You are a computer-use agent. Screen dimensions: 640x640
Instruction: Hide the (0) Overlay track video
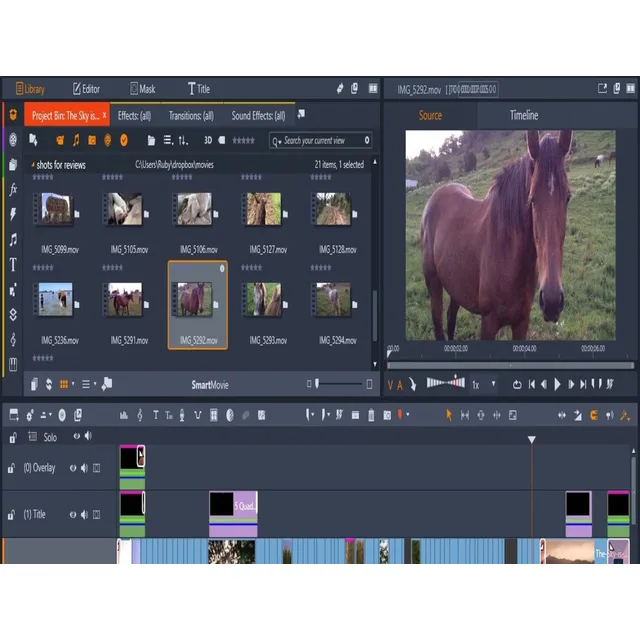pyautogui.click(x=73, y=468)
